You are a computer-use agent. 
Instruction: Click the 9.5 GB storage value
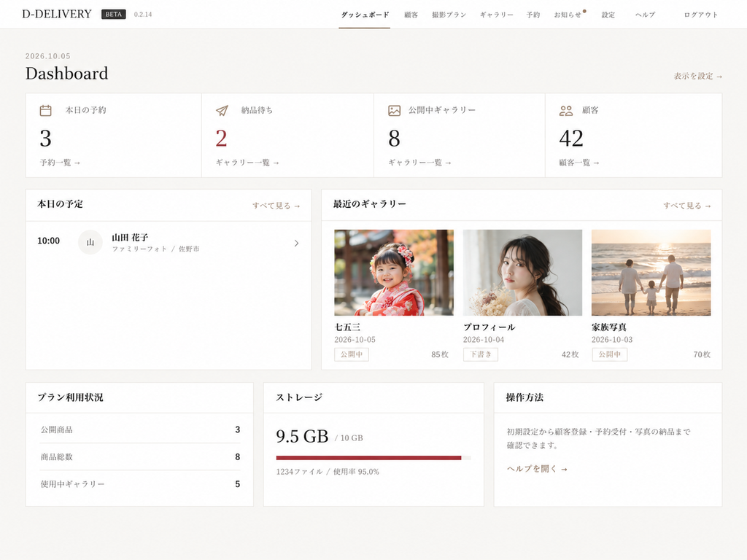[302, 436]
